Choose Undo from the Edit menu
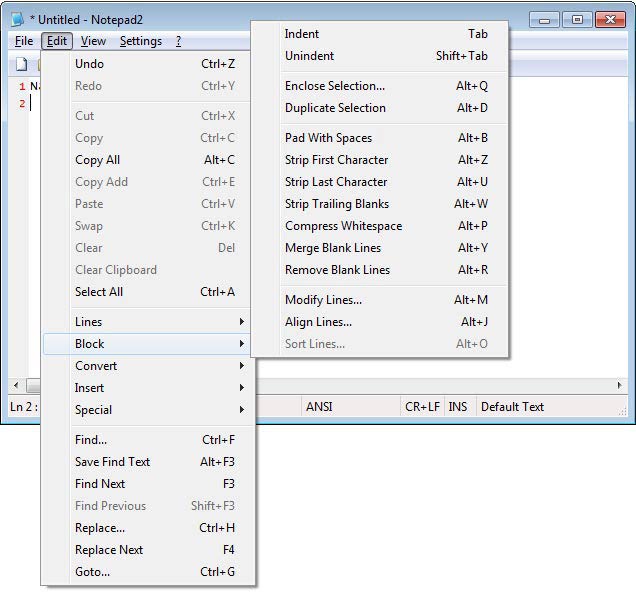This screenshot has width=636, height=595. click(x=146, y=64)
